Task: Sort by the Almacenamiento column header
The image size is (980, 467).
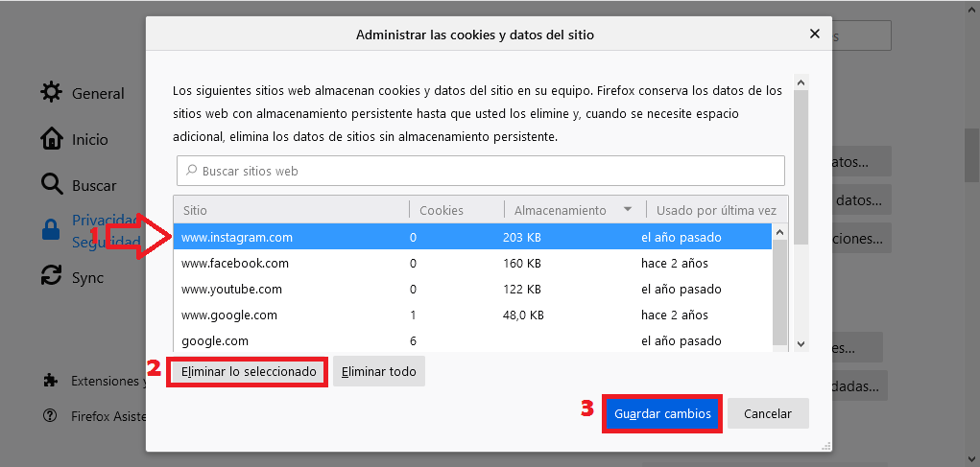Action: click(x=574, y=210)
